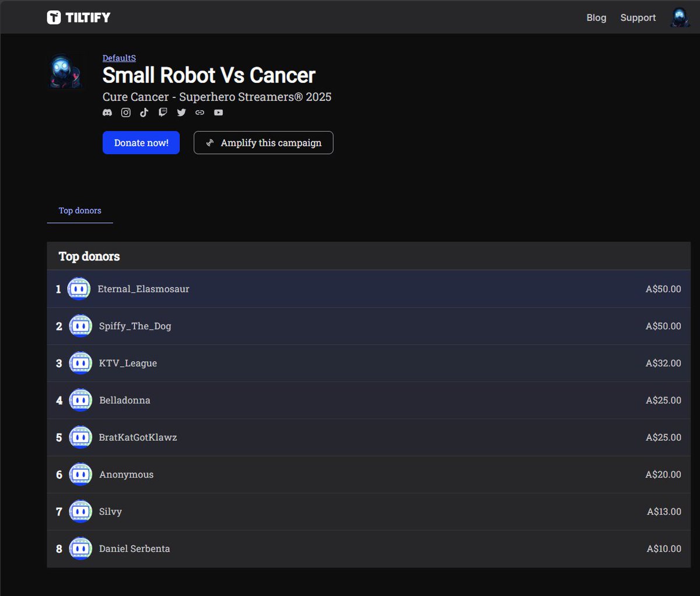Select donor name Spiffy_The_Dog
The width and height of the screenshot is (700, 596).
point(135,326)
